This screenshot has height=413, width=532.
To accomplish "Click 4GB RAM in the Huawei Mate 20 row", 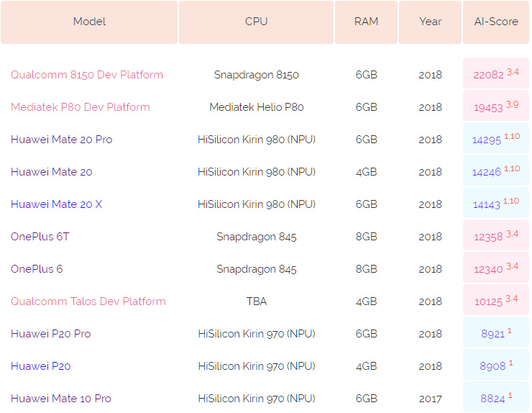I will tap(366, 172).
